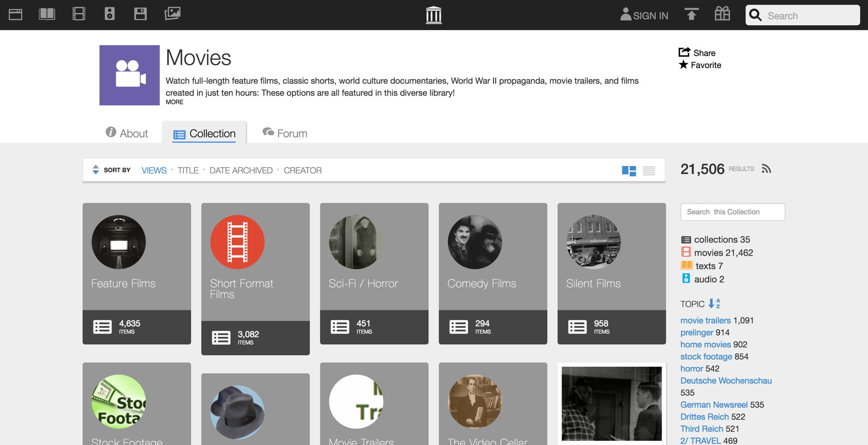The width and height of the screenshot is (868, 445).
Task: Click the red film strip Short Format thumbnail
Action: coord(237,242)
